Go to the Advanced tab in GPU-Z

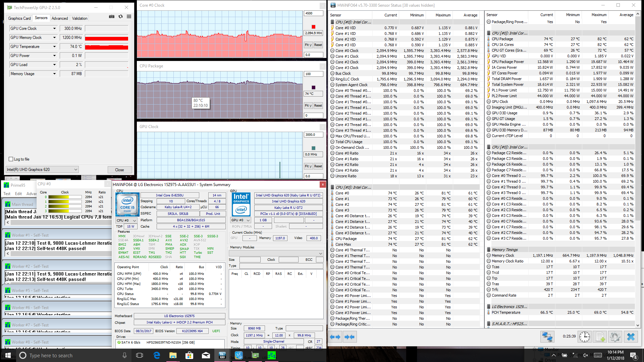pos(60,18)
